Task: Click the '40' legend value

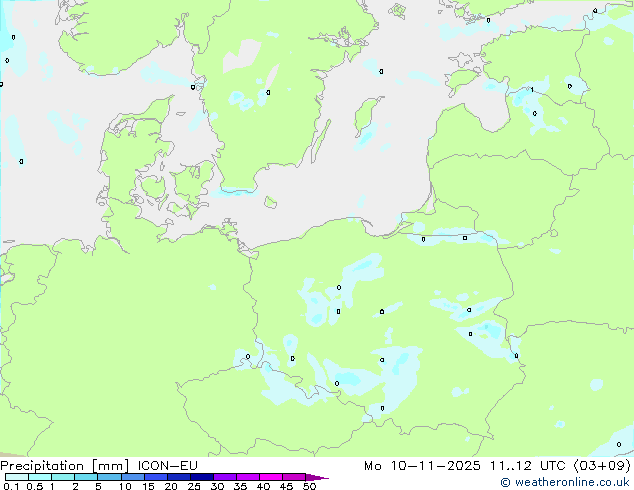Action: click(x=263, y=486)
